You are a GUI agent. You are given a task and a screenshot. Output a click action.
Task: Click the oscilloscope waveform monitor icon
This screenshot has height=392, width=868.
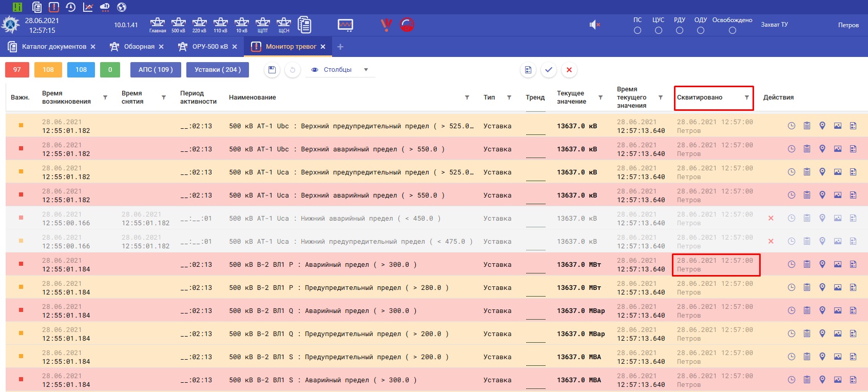pos(345,25)
